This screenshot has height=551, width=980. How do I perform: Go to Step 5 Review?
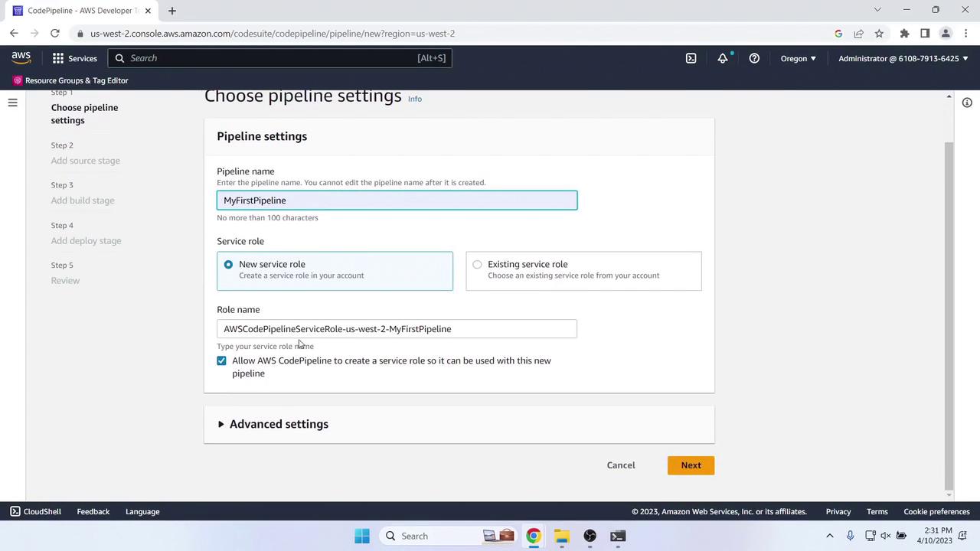pyautogui.click(x=65, y=281)
